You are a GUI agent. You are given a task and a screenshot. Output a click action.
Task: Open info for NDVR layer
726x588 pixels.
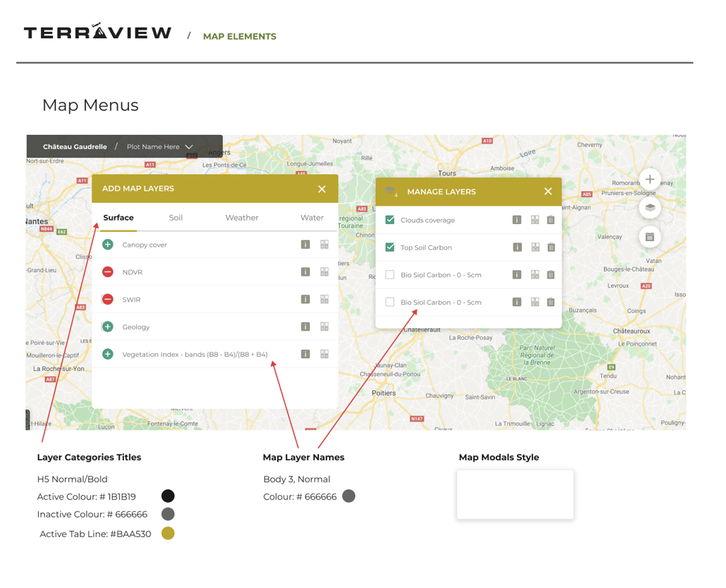(x=306, y=272)
